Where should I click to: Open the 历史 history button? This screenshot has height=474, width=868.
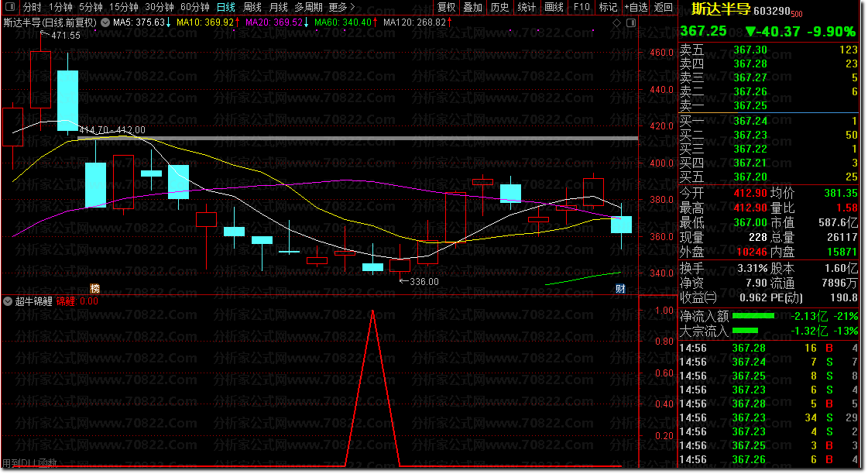(x=499, y=7)
